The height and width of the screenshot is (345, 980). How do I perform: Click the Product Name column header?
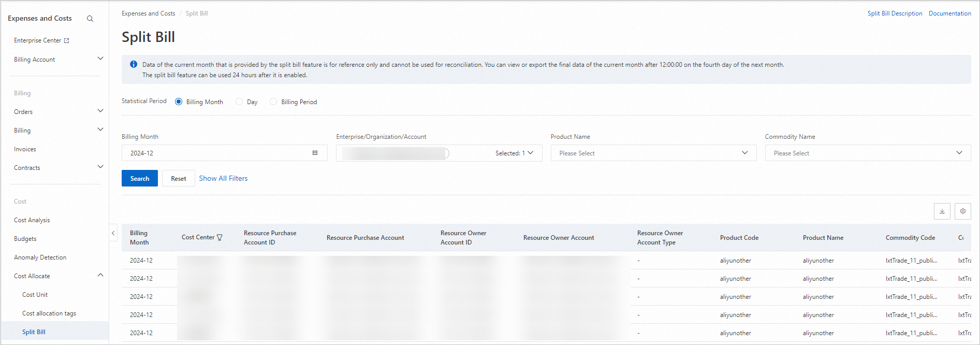tap(823, 238)
